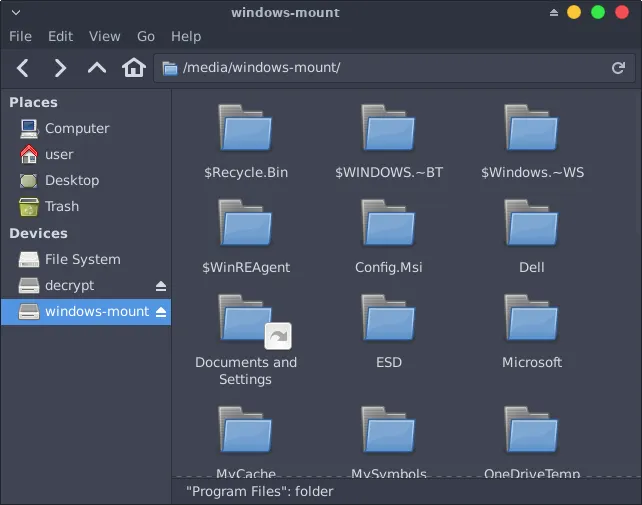Screen dimensions: 642x505
Task: Open the Help menu
Action: coord(186,36)
